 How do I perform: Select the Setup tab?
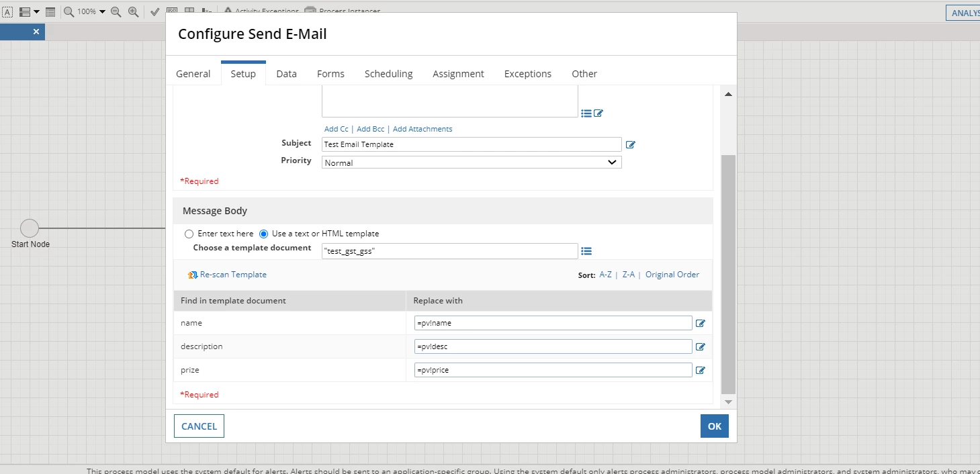243,74
